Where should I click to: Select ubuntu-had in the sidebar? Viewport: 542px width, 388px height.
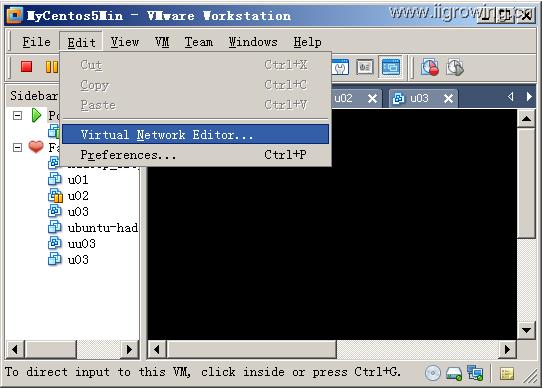click(103, 228)
